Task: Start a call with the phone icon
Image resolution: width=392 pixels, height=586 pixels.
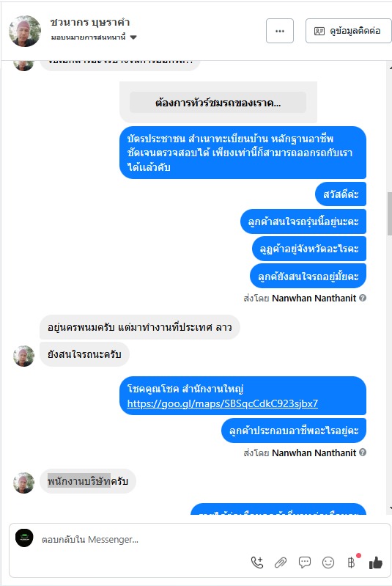Action: tap(257, 563)
